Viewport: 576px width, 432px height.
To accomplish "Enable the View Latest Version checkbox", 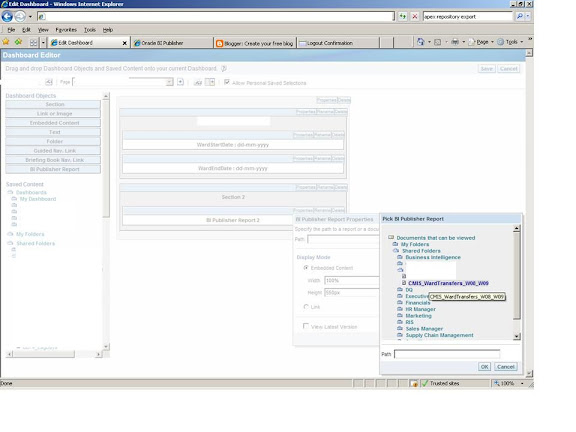I will coord(306,326).
